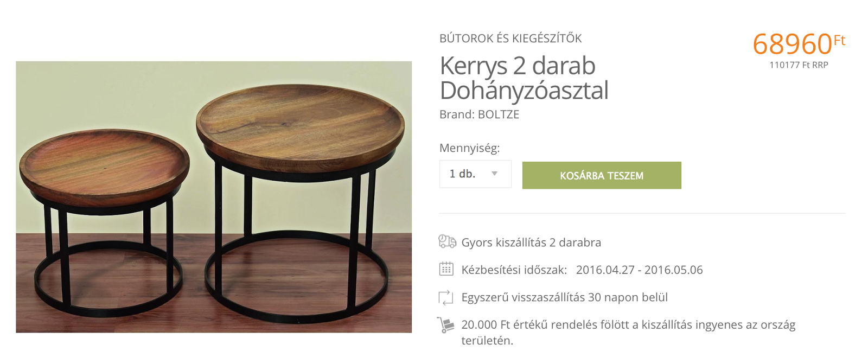Screen dimensions: 868x364
Task: Click the Mennyiség quantity label
Action: [x=469, y=148]
